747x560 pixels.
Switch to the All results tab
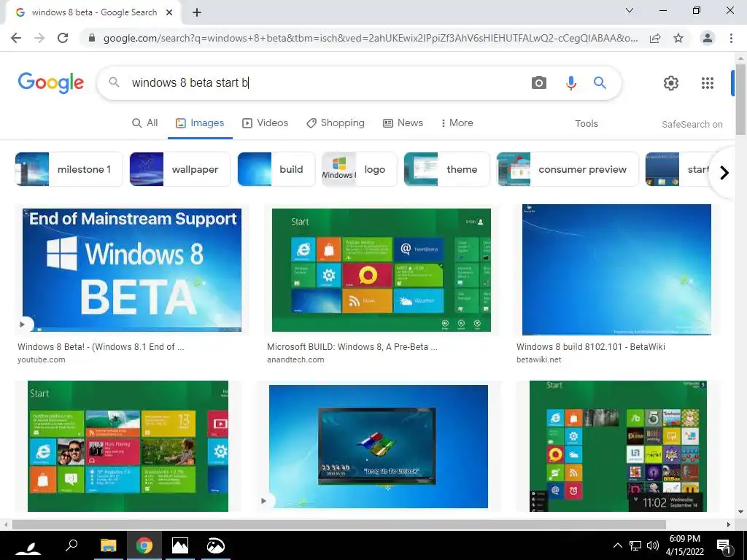(x=144, y=122)
